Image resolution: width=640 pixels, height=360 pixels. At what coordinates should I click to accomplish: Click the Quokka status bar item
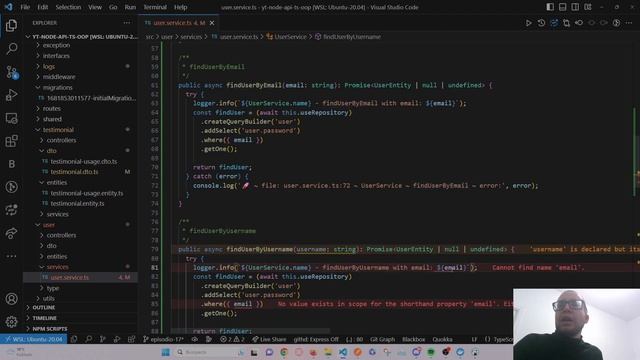(442, 339)
